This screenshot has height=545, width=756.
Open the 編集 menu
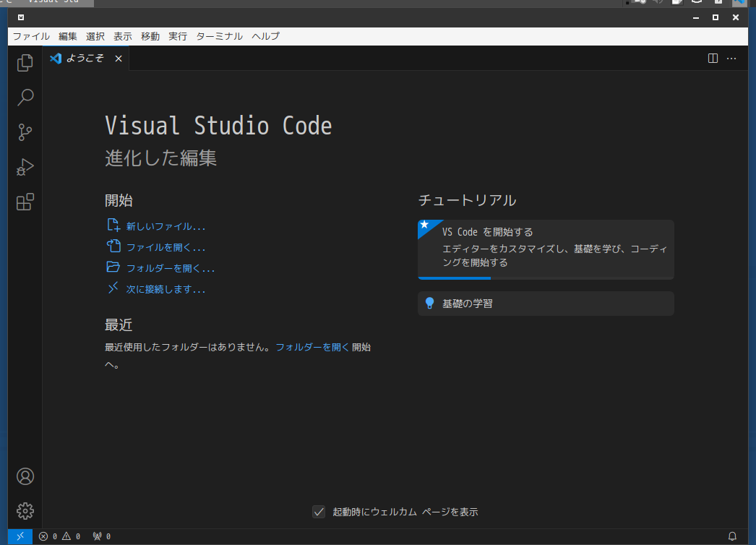pos(68,36)
